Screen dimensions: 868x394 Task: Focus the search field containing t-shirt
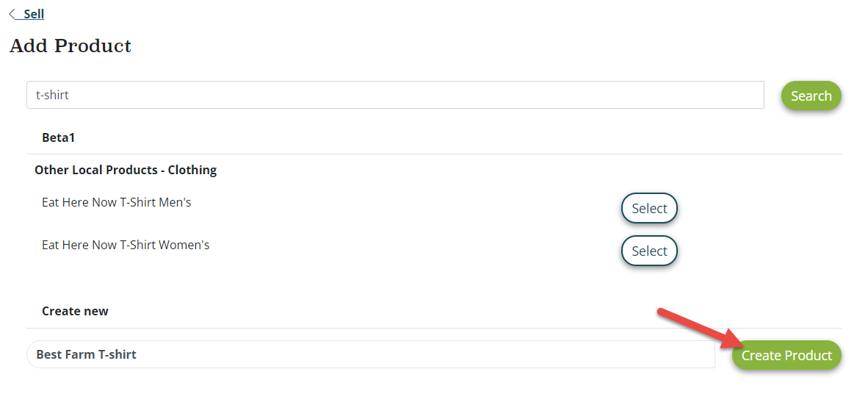(x=395, y=95)
